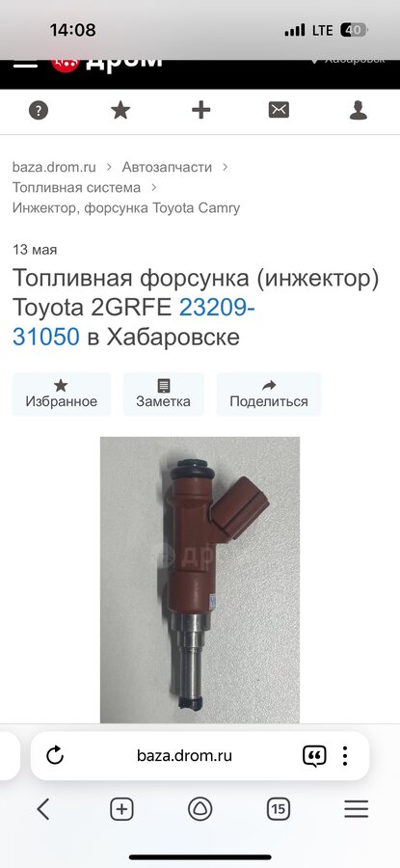The image size is (400, 868).
Task: Add listing to Избранное
Action: click(62, 394)
